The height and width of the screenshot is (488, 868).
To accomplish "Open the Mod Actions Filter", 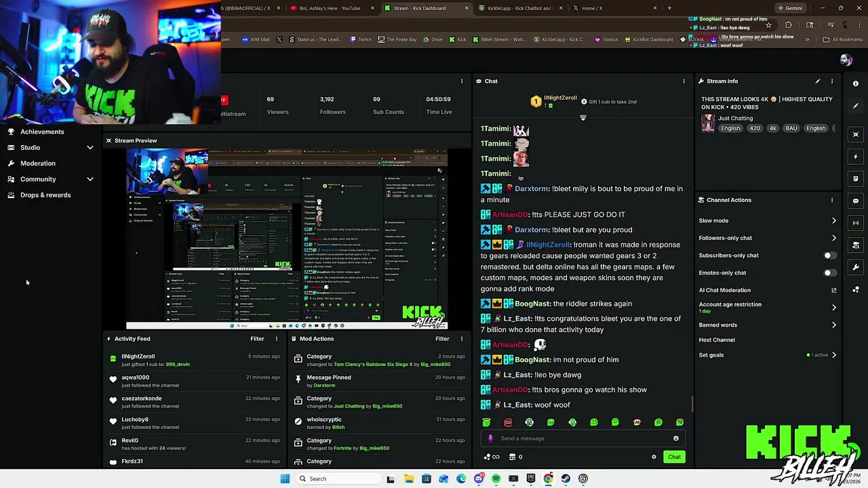I will point(442,339).
